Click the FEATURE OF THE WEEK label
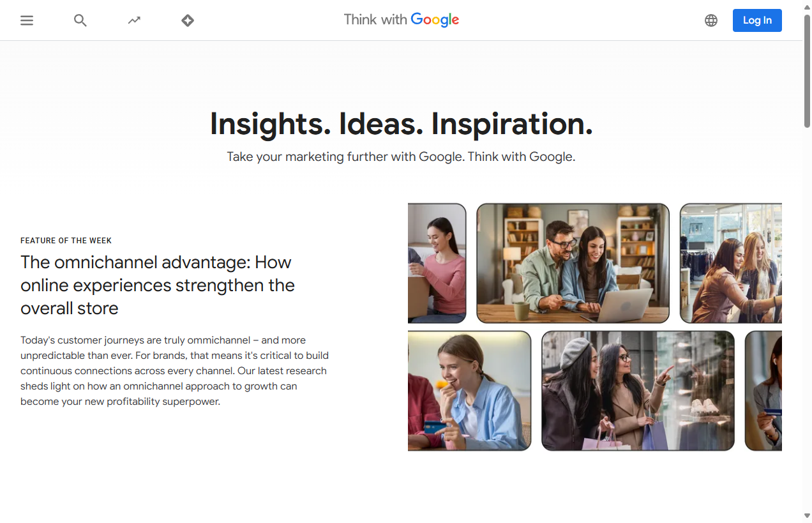 (x=66, y=240)
